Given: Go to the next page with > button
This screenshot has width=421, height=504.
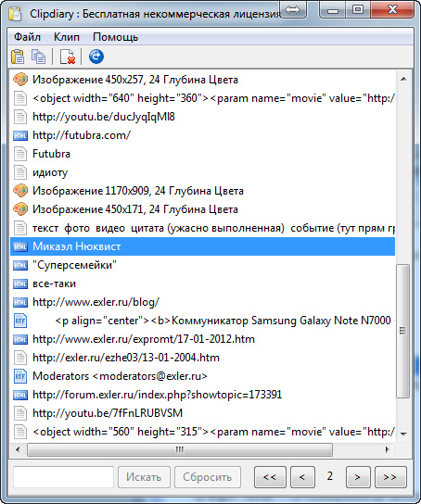Looking at the screenshot, I should tap(358, 477).
